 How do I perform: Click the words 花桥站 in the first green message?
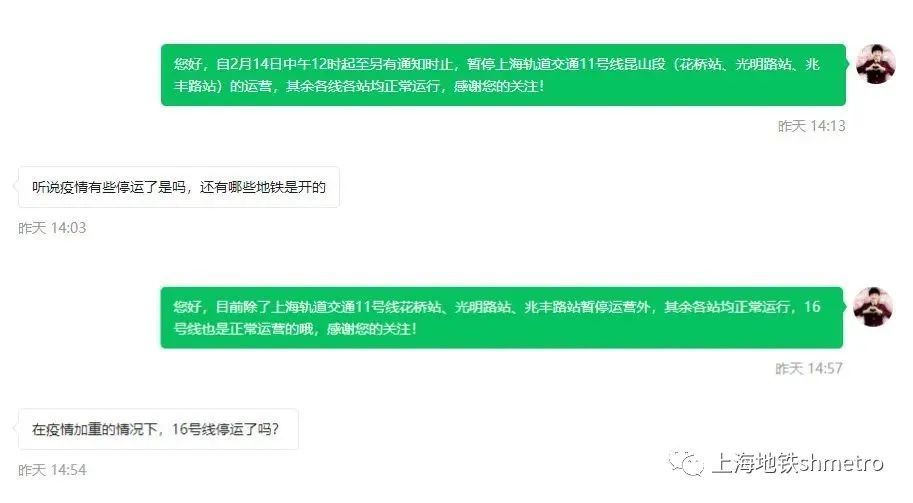[700, 64]
